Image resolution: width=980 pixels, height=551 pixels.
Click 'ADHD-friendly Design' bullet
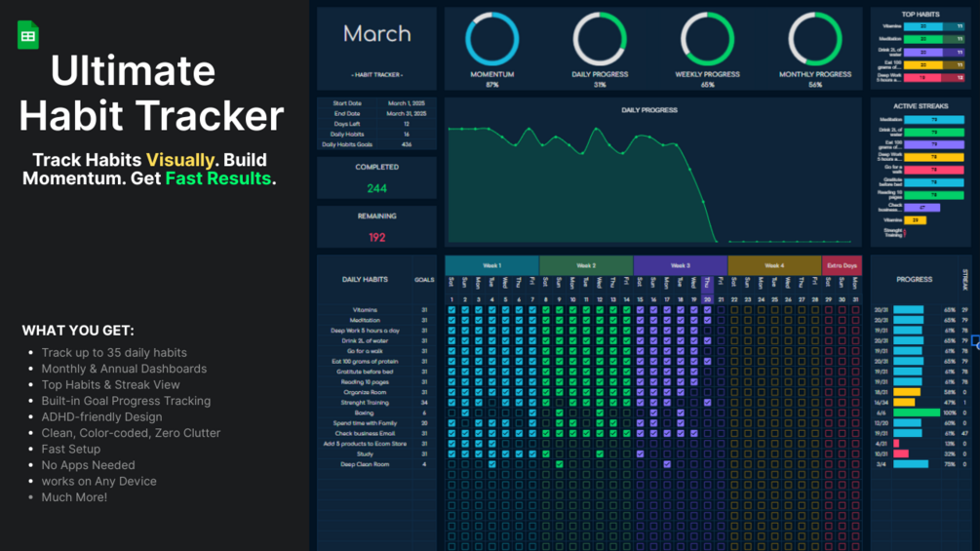coord(101,416)
